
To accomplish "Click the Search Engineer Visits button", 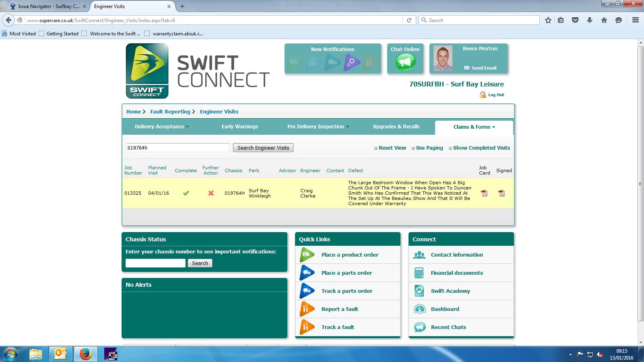I will [x=263, y=148].
